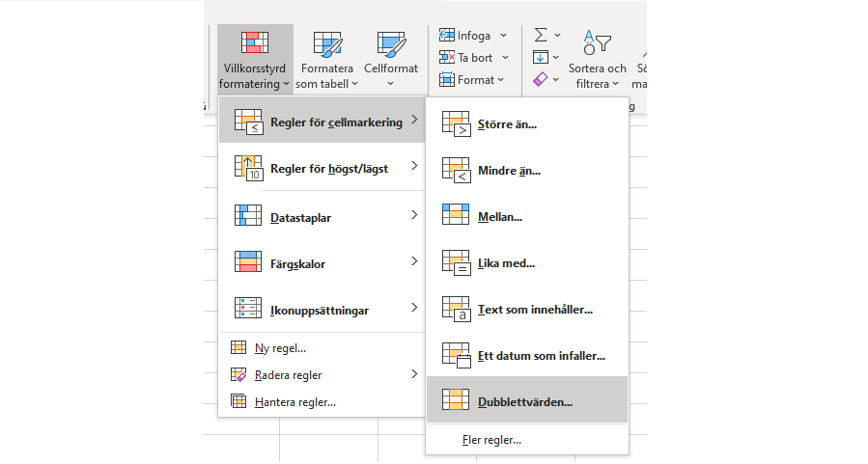Click Hantera regler... entry

294,401
